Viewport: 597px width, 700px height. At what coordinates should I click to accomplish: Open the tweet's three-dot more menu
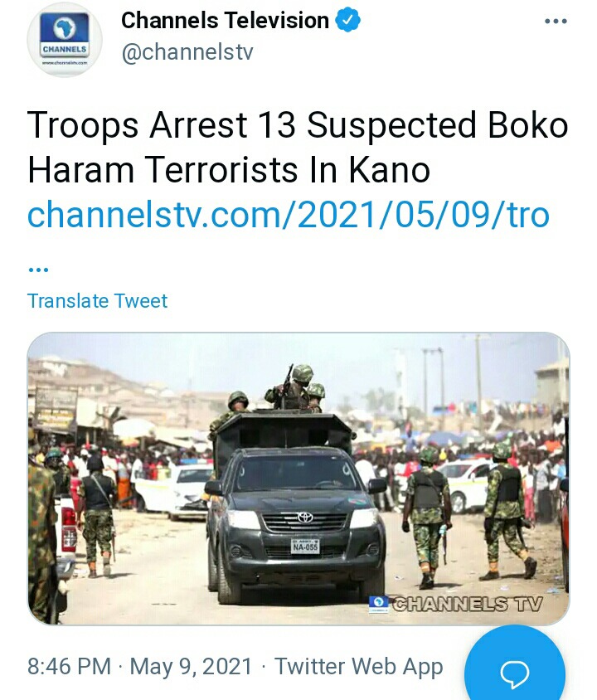(556, 21)
